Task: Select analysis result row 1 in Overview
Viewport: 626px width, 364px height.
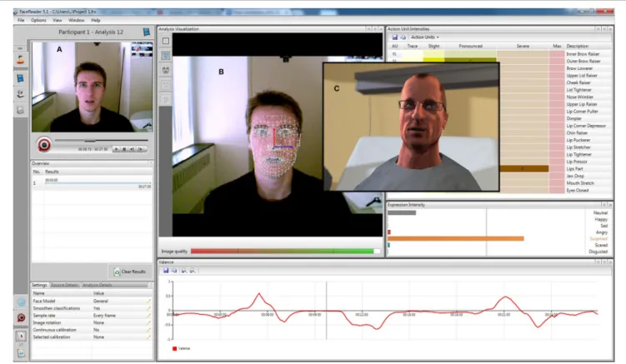Action: (x=93, y=182)
